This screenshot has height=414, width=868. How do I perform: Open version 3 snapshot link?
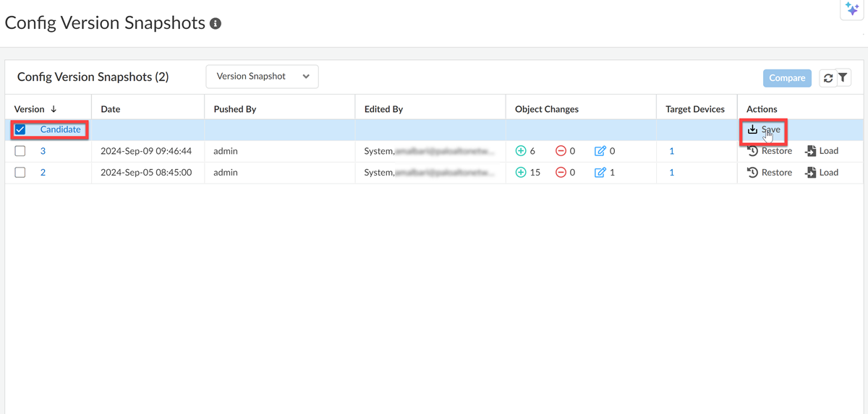pos(43,151)
